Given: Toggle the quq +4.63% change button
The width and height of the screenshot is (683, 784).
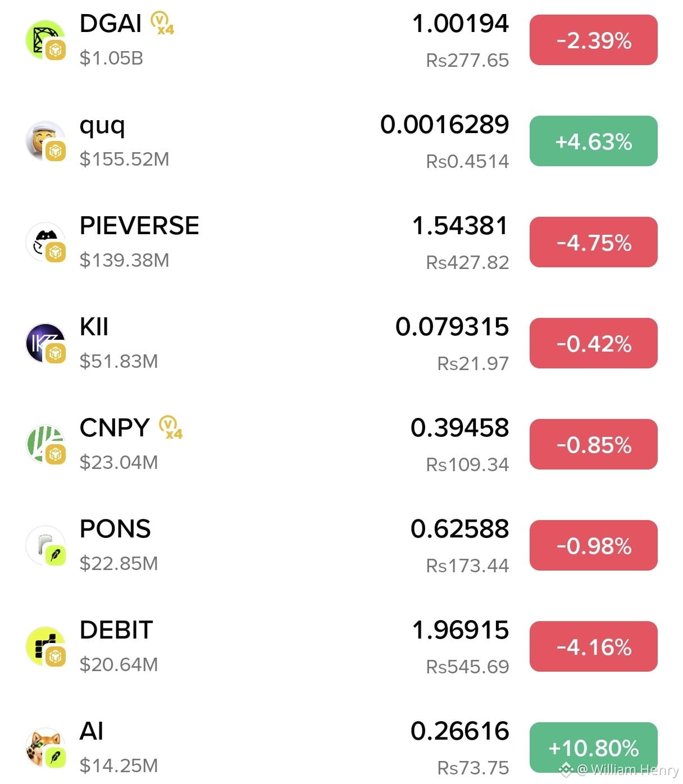Looking at the screenshot, I should (593, 141).
